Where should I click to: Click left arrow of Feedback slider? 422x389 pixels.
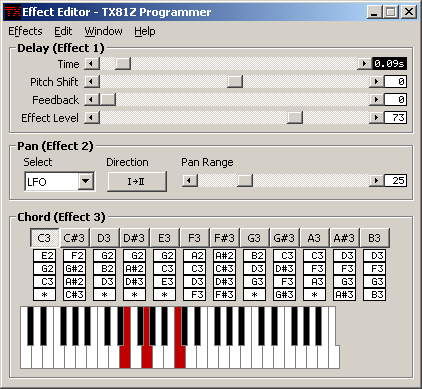[92, 100]
